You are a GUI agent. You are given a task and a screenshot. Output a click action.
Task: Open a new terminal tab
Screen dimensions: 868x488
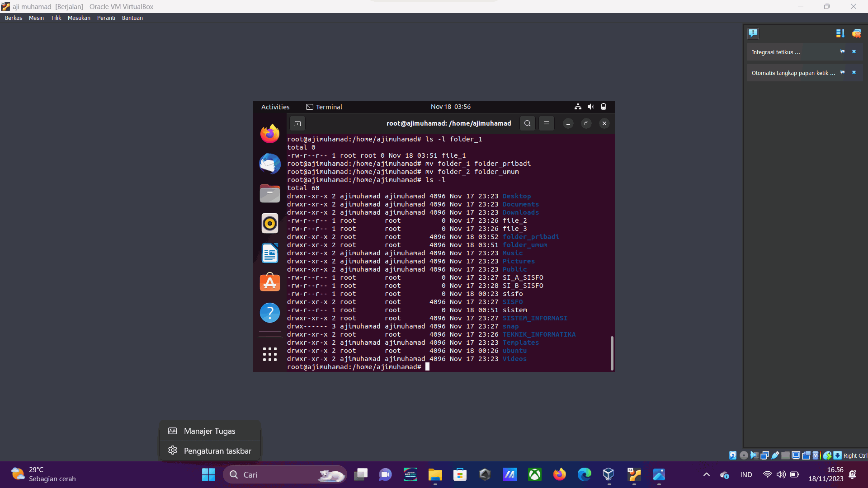click(x=297, y=123)
